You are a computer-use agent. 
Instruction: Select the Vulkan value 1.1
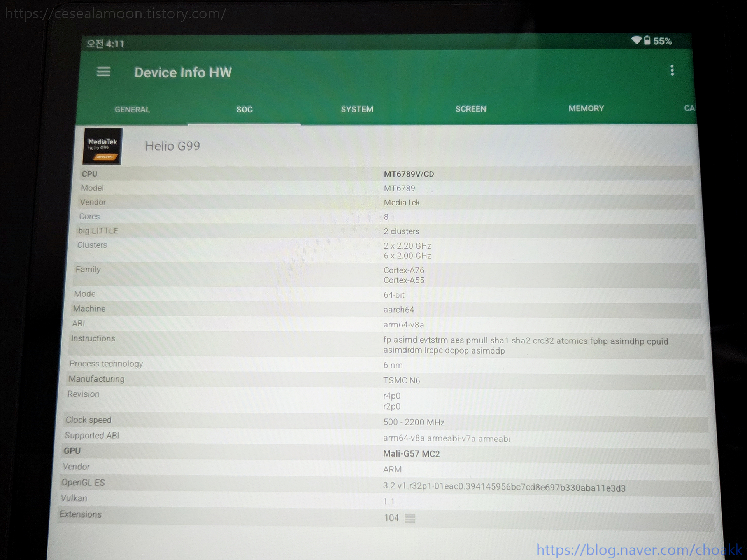pyautogui.click(x=389, y=502)
